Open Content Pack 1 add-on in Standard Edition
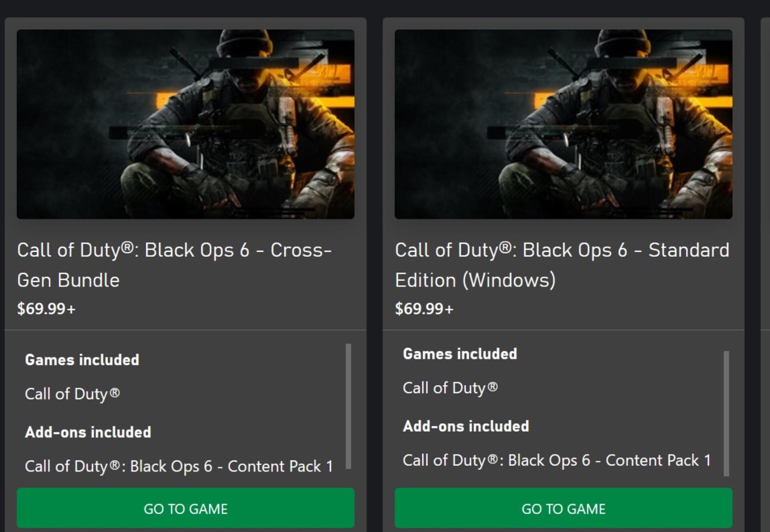The image size is (770, 532). pyautogui.click(x=557, y=461)
